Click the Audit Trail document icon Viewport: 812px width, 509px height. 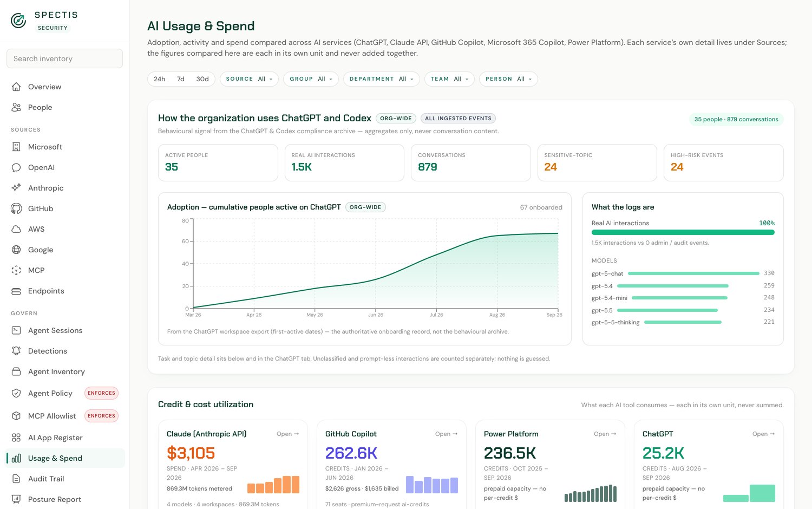pyautogui.click(x=16, y=479)
